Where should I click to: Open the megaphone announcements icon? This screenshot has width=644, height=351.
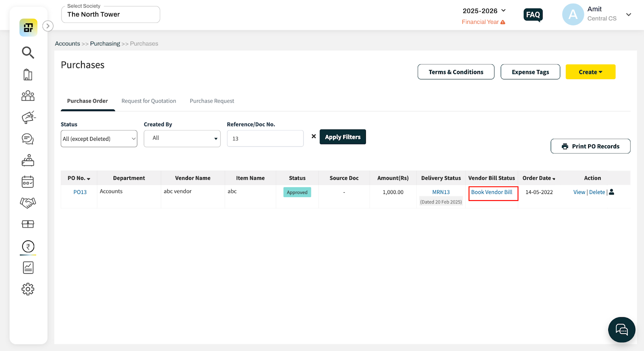[x=28, y=117]
